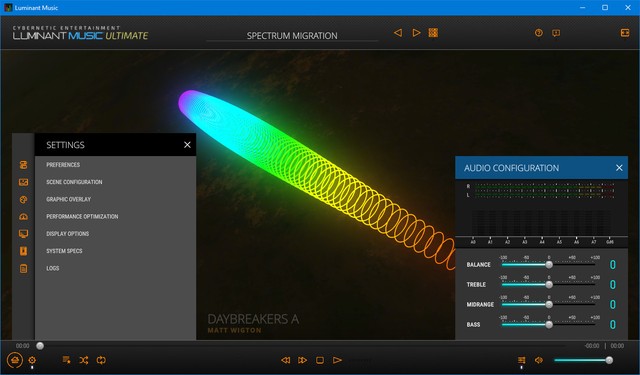
Task: Click the Display Options monitor icon
Action: (x=24, y=234)
